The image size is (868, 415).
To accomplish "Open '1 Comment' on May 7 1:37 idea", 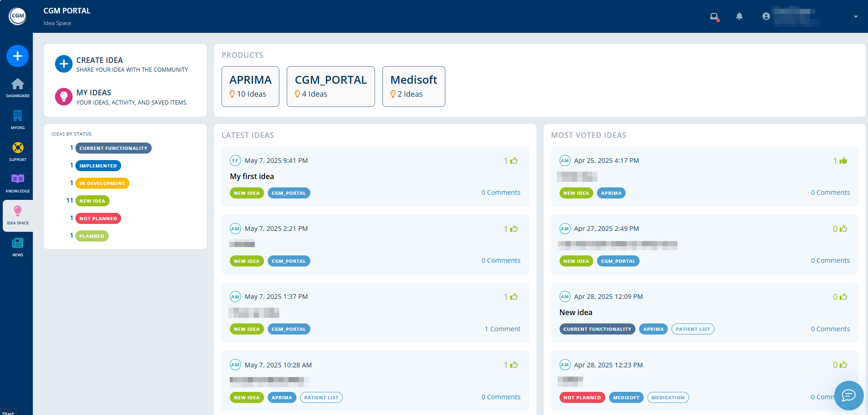I will click(502, 329).
